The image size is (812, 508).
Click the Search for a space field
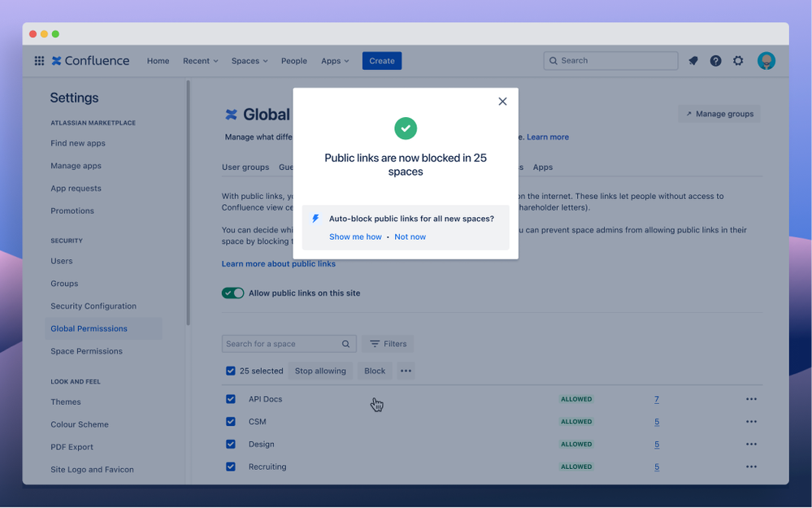[289, 344]
